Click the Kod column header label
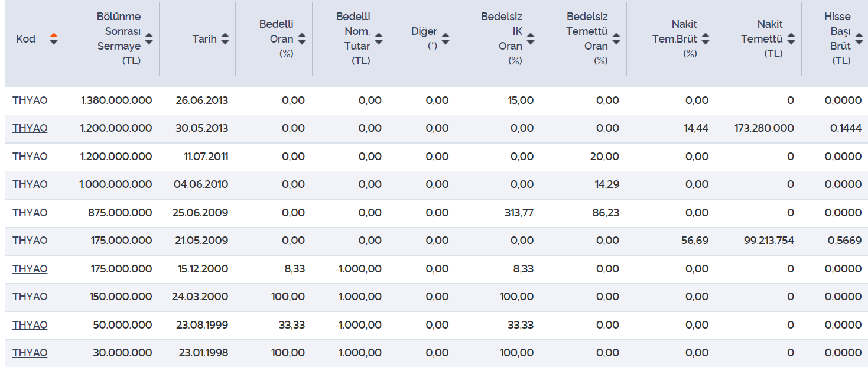868x367 pixels. 26,39
